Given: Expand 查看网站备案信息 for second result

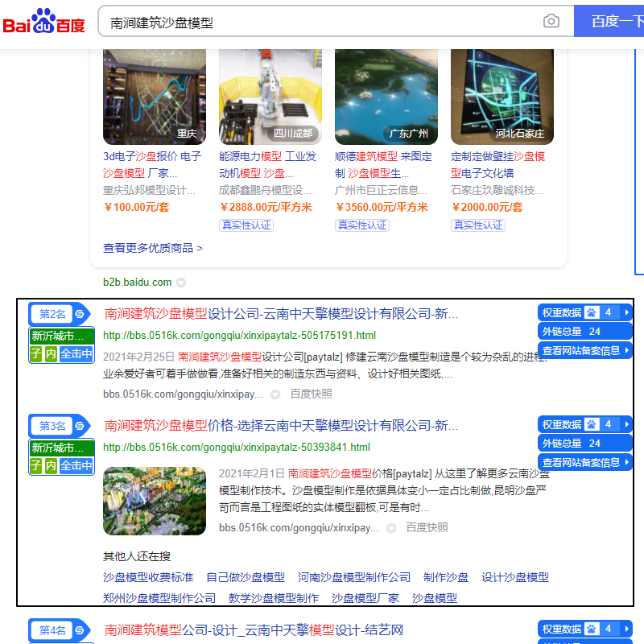Looking at the screenshot, I should 584,350.
